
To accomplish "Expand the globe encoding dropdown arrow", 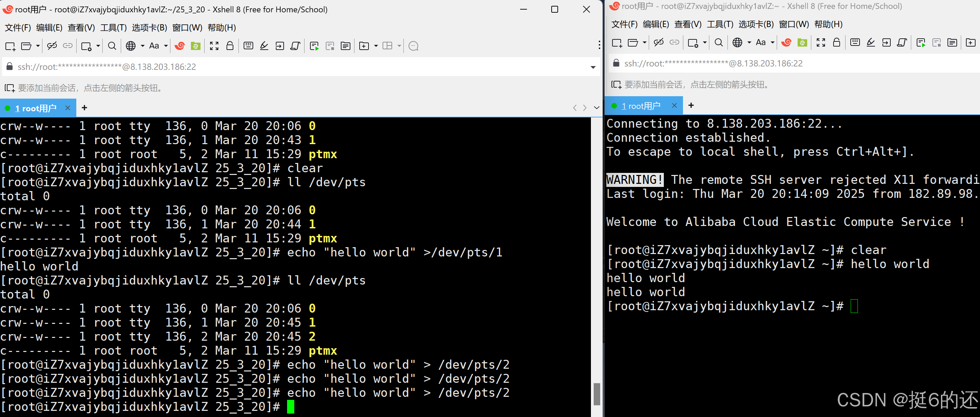I will tap(143, 46).
